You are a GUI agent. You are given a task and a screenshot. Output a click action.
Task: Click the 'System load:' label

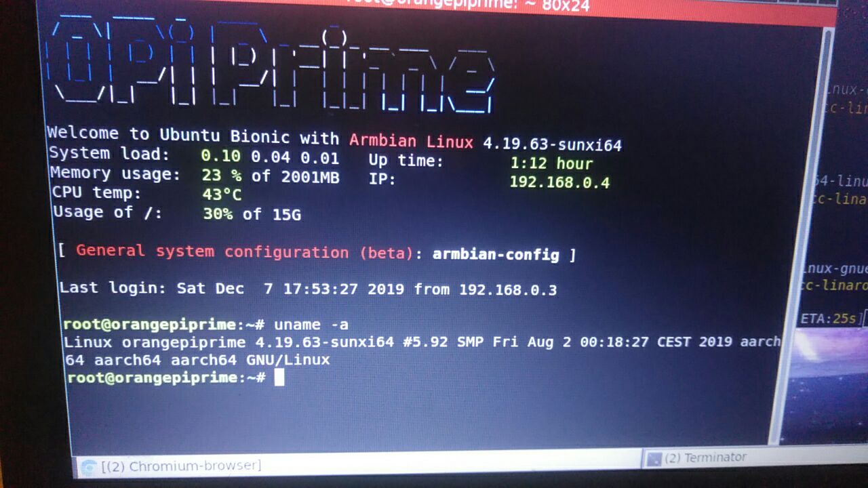(x=108, y=154)
